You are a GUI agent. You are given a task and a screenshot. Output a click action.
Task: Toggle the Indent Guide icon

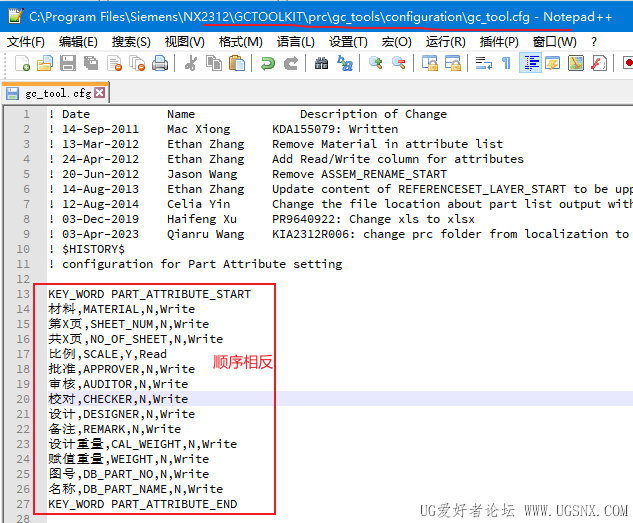pyautogui.click(x=530, y=63)
